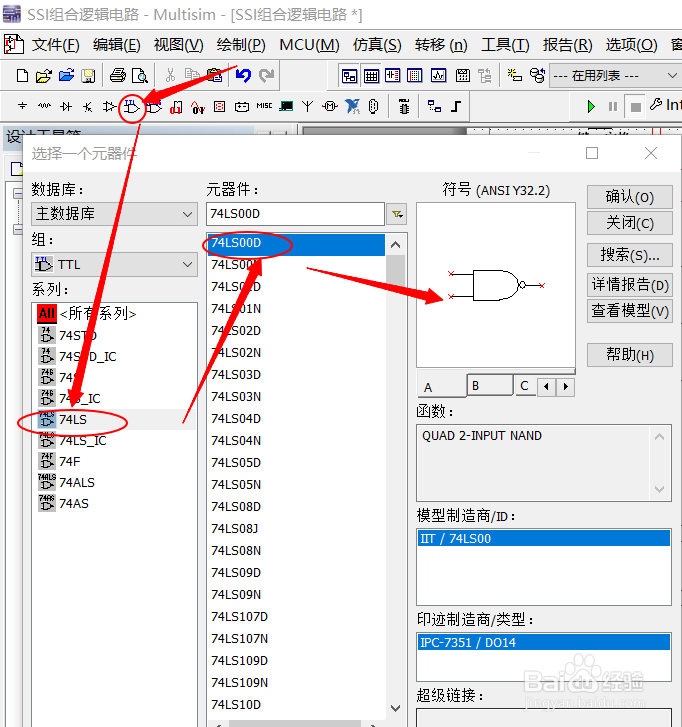Open the 视图(V) menu
The image size is (682, 727).
click(x=178, y=45)
